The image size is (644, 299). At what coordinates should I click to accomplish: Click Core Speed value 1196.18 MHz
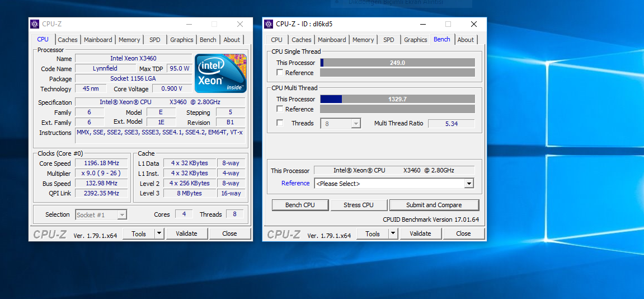101,163
